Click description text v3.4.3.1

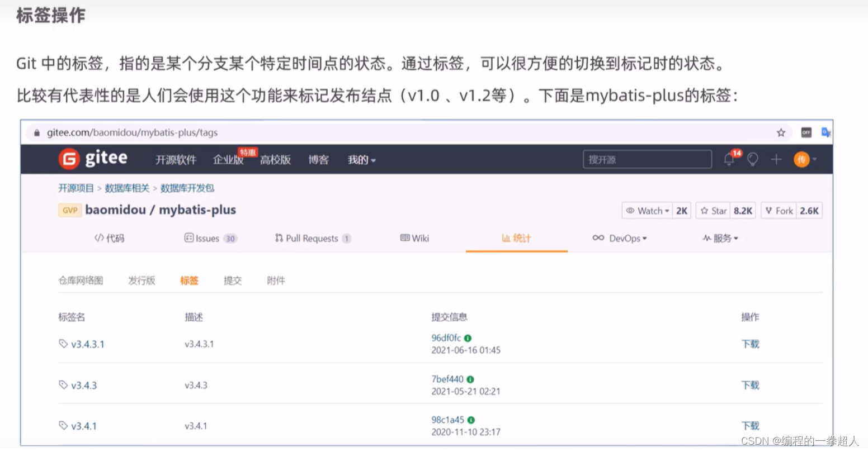(199, 344)
